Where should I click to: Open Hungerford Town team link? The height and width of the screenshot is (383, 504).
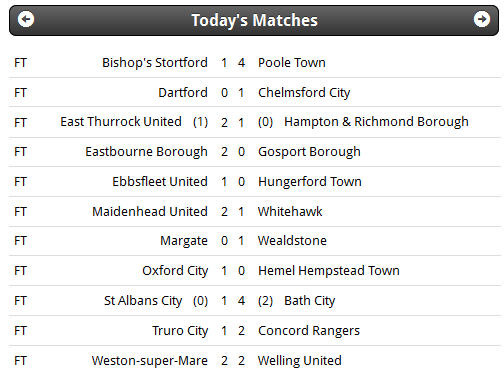[x=310, y=182]
